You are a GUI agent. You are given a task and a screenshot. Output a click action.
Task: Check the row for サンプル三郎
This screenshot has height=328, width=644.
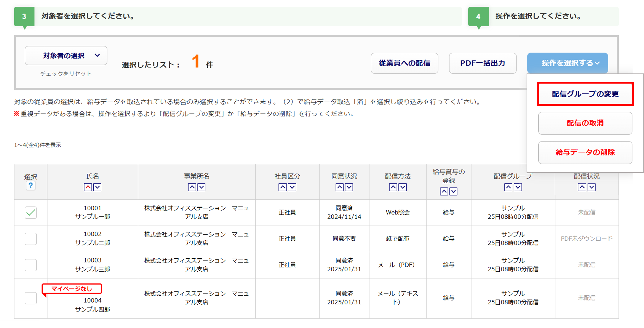[x=31, y=265]
